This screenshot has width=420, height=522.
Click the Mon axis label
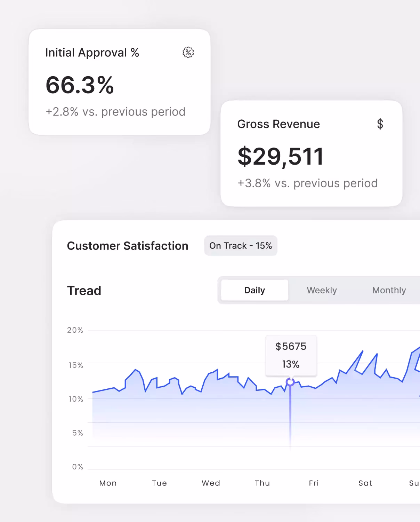(108, 483)
